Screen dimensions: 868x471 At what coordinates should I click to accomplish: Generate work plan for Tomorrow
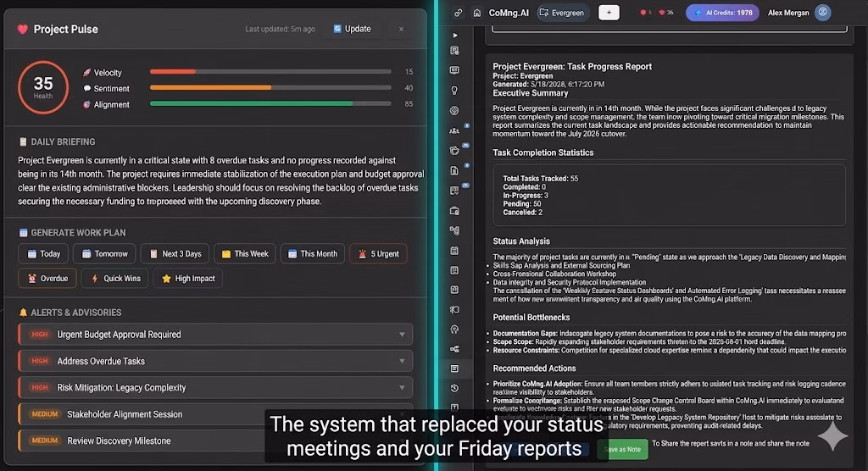104,253
